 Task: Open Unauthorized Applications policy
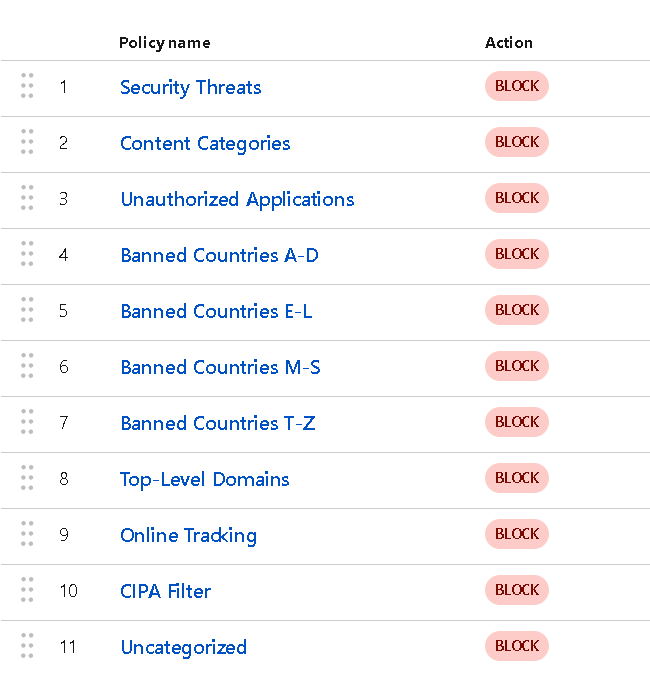point(237,199)
